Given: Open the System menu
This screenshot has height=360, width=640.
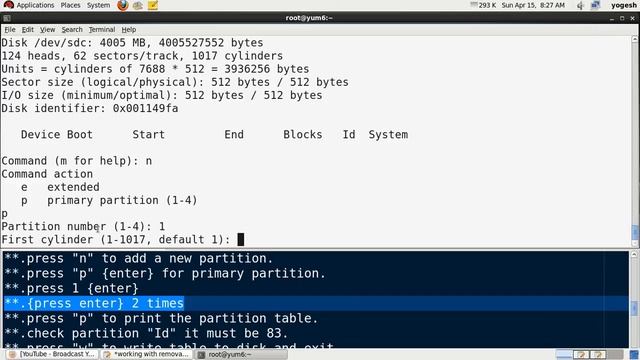Looking at the screenshot, I should (98, 5).
